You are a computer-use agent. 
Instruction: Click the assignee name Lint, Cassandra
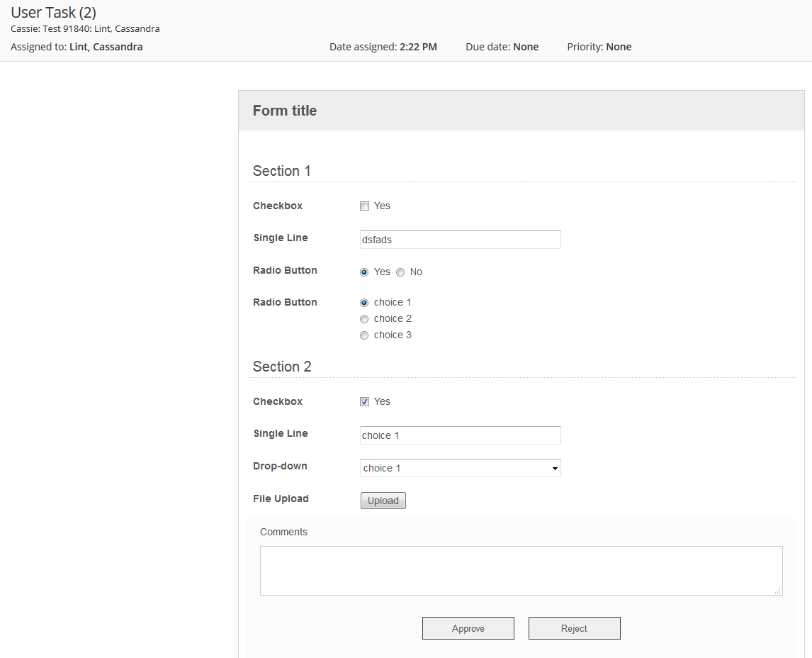pyautogui.click(x=106, y=47)
